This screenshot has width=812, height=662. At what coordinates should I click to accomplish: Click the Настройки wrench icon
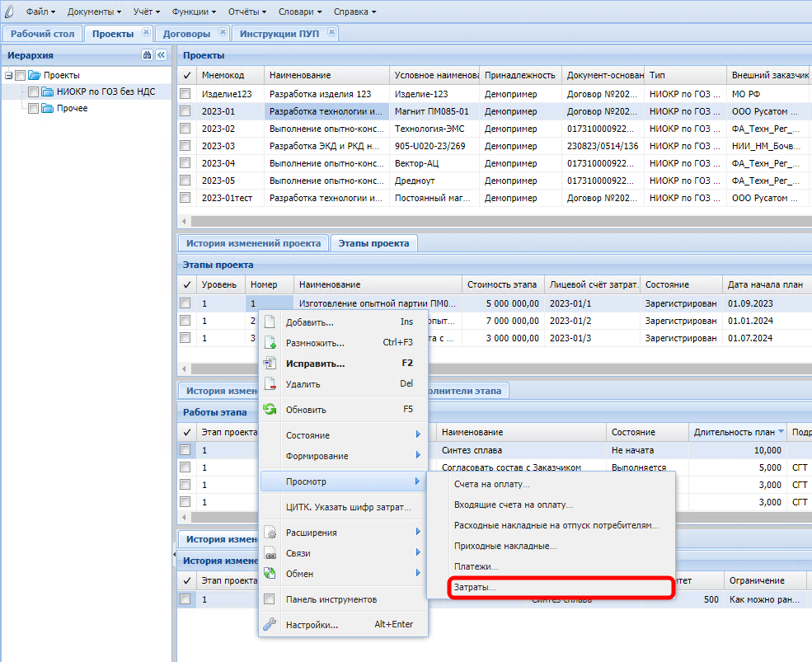pyautogui.click(x=270, y=625)
